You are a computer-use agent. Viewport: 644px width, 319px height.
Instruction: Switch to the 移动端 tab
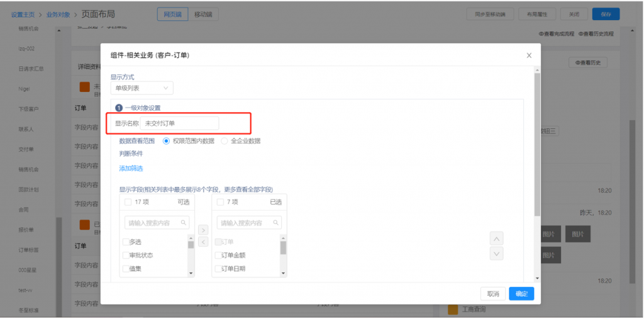pyautogui.click(x=204, y=14)
